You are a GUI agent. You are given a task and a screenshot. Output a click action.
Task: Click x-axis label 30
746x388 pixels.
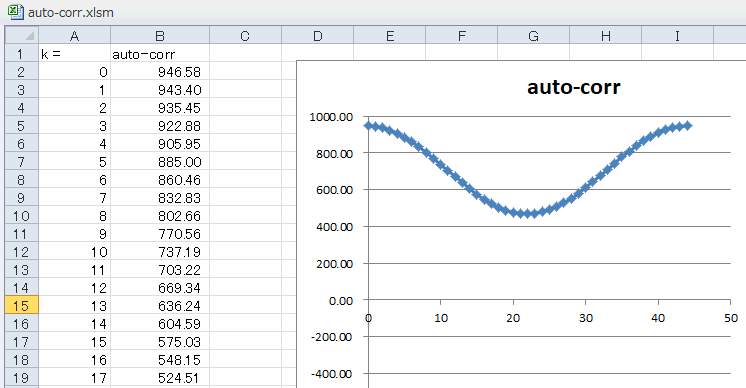pyautogui.click(x=586, y=318)
